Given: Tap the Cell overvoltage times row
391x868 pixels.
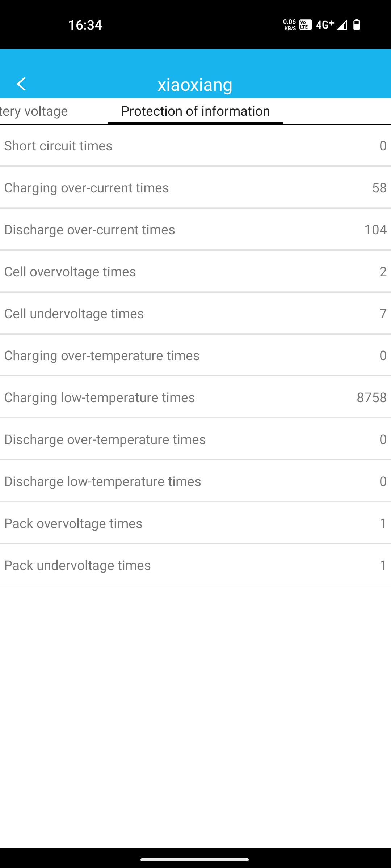Looking at the screenshot, I should coord(195,271).
